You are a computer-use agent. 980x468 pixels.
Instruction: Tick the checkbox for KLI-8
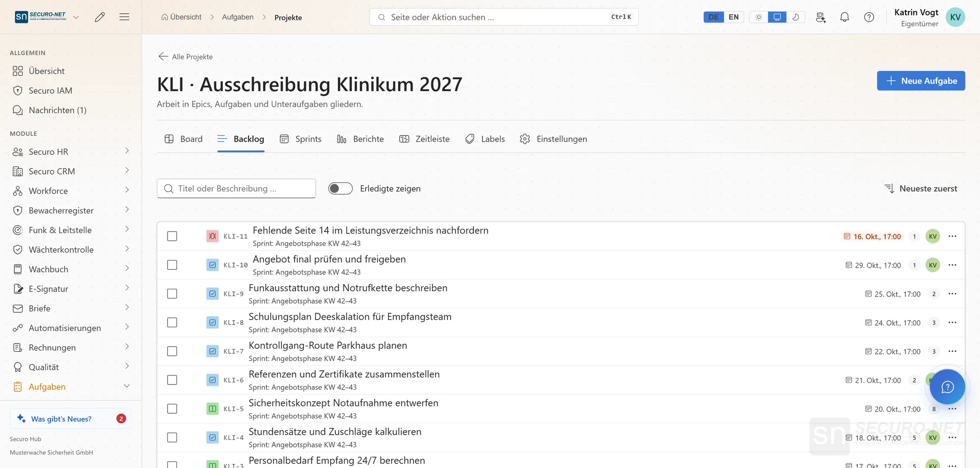[x=172, y=323]
